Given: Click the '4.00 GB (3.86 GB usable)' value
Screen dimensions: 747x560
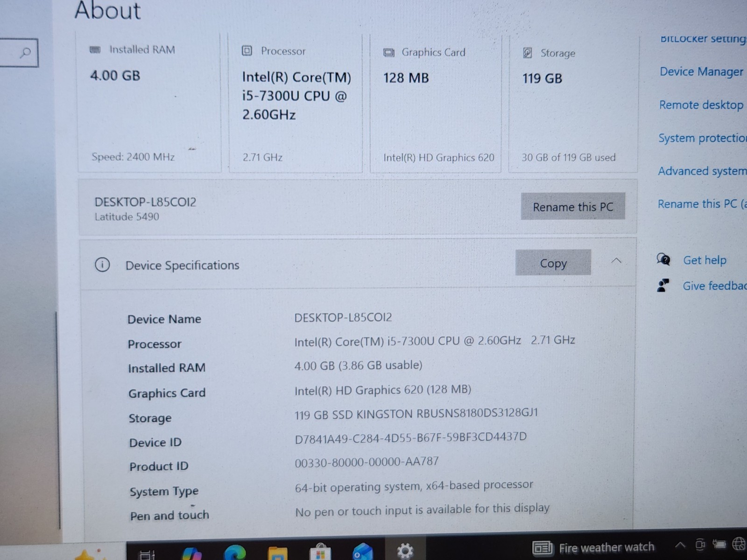Looking at the screenshot, I should pyautogui.click(x=358, y=365).
